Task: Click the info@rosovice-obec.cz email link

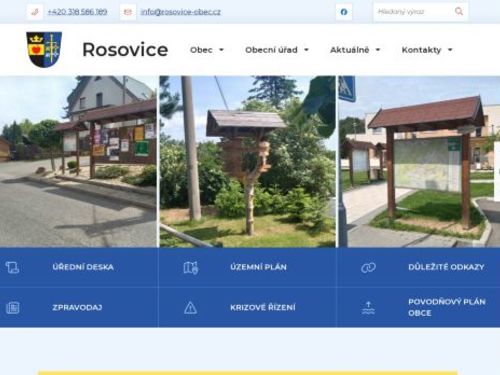Action: tap(181, 12)
